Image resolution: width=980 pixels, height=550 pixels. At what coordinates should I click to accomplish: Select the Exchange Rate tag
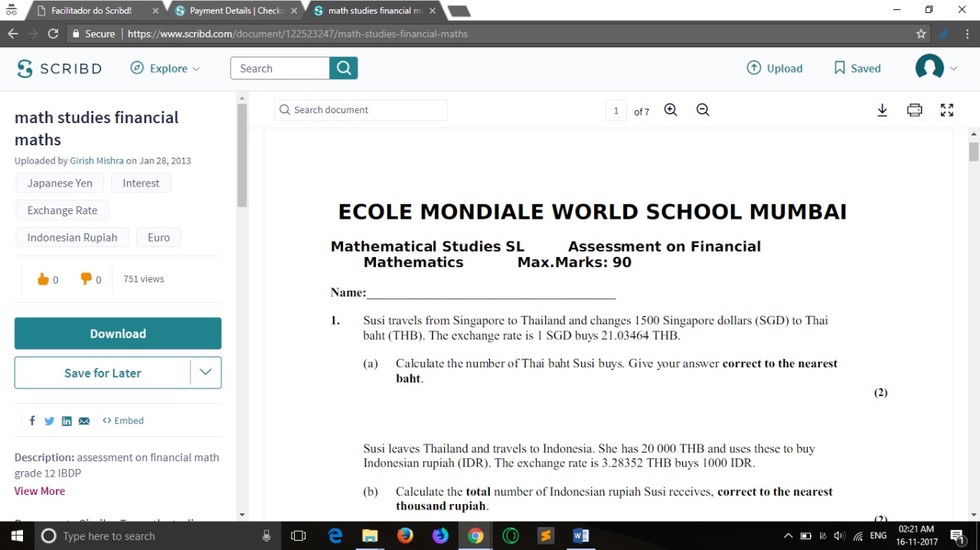[62, 210]
